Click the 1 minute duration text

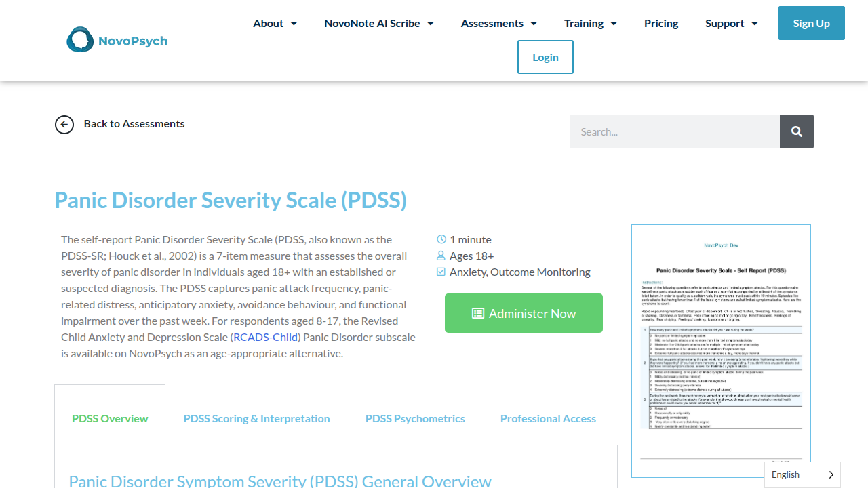pyautogui.click(x=471, y=239)
